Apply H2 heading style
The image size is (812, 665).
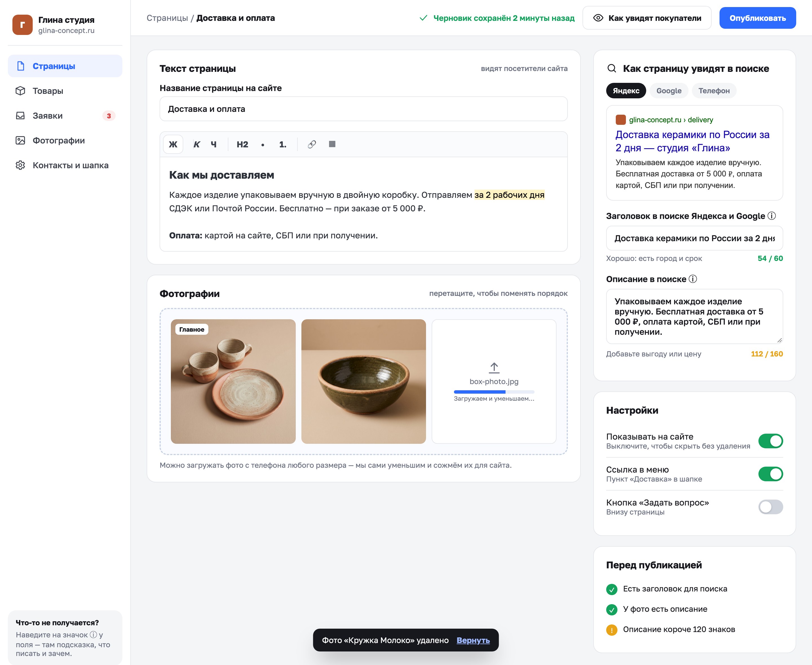[242, 145]
